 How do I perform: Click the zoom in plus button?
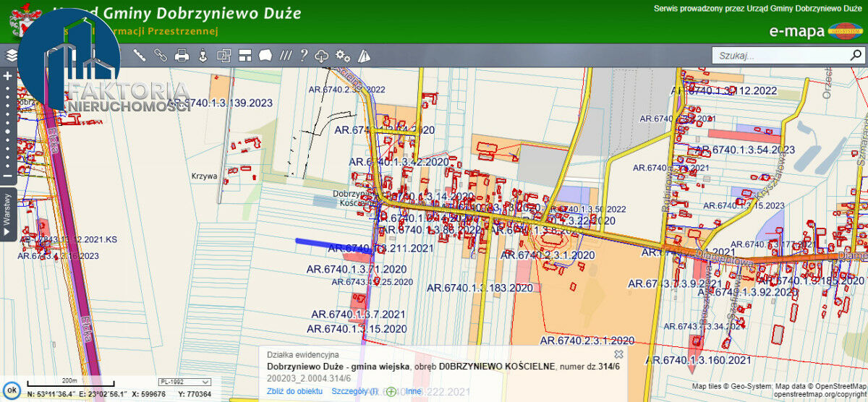click(8, 76)
